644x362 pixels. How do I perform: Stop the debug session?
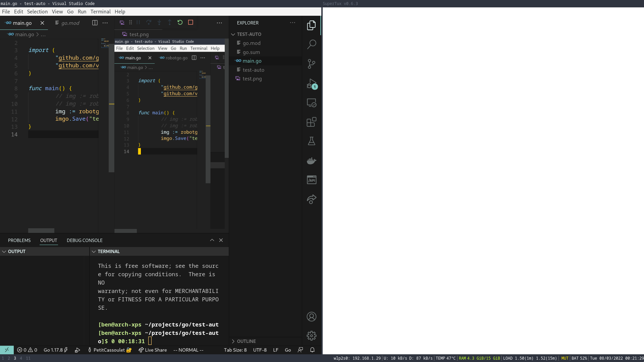pos(191,22)
